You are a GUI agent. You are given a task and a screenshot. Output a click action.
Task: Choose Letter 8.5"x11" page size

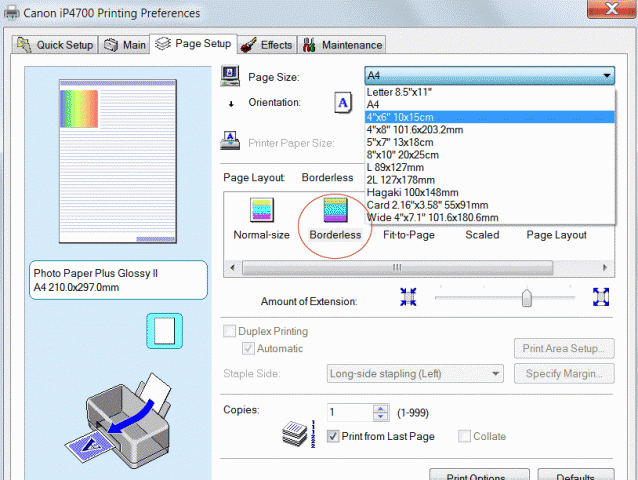click(490, 92)
